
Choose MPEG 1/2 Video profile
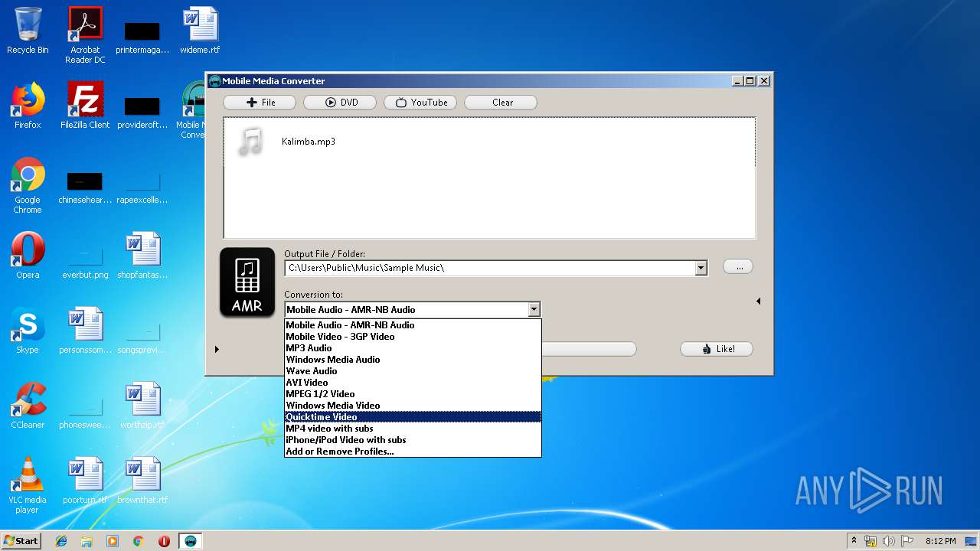[413, 394]
